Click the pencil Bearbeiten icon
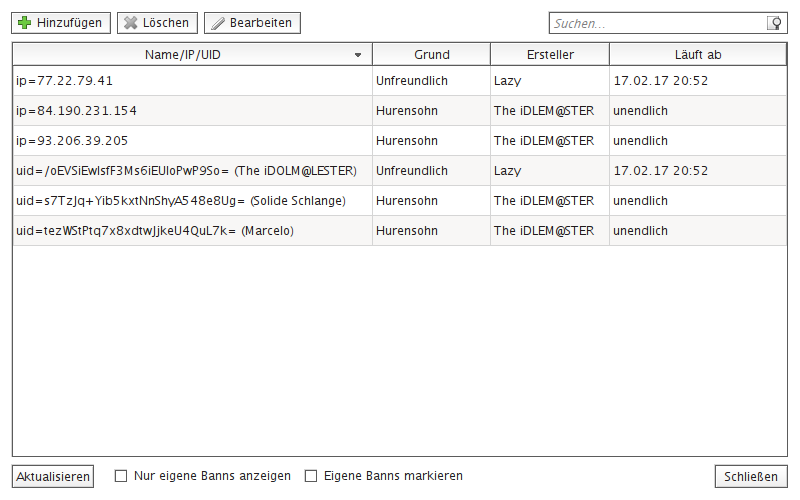The image size is (800, 500). (x=218, y=23)
